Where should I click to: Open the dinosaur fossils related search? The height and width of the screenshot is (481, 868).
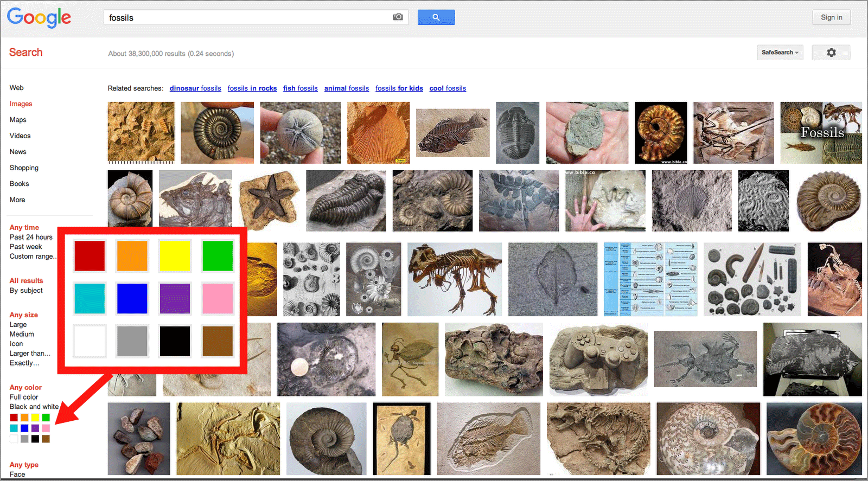pos(195,88)
